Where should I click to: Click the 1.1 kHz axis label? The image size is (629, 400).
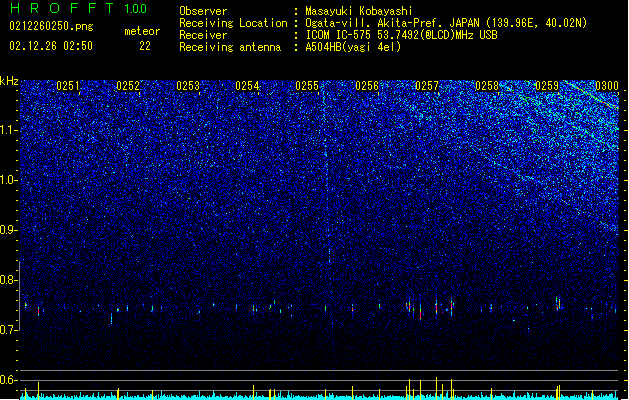(9, 130)
